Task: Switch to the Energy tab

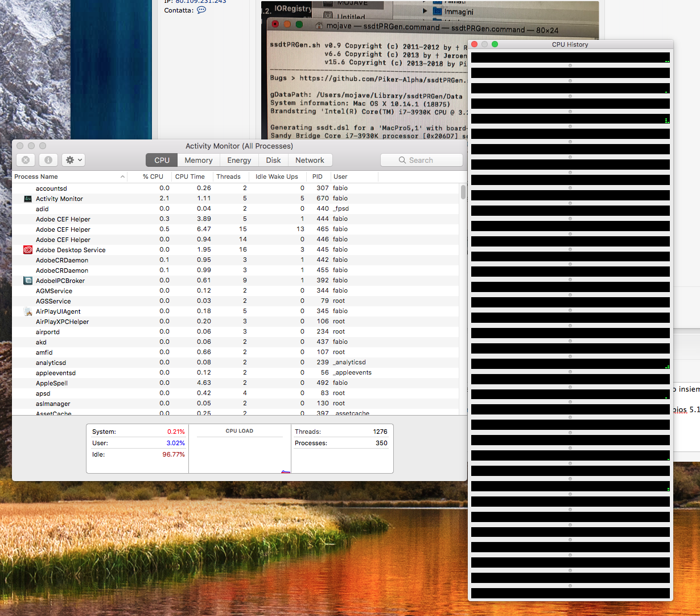Action: [239, 160]
